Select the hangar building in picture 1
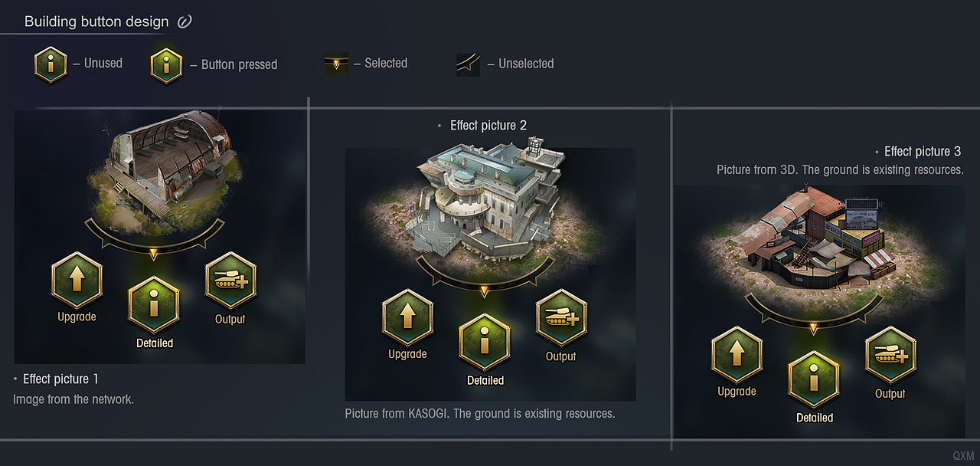 [168, 165]
